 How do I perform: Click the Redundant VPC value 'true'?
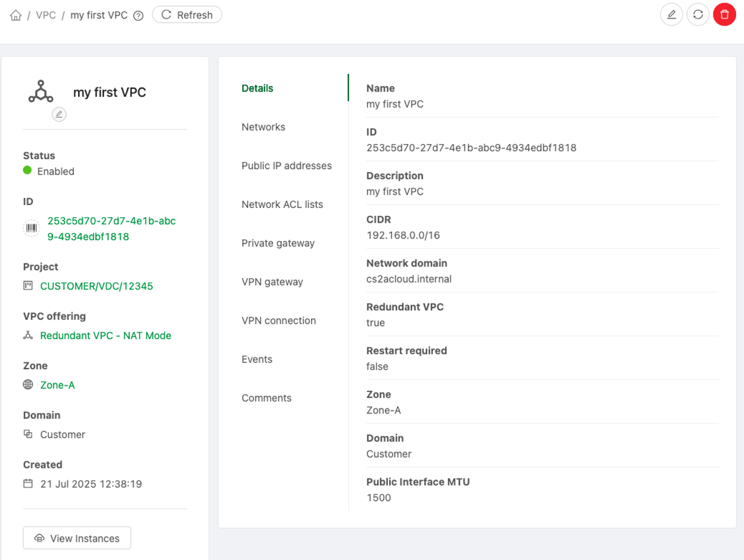pos(376,323)
